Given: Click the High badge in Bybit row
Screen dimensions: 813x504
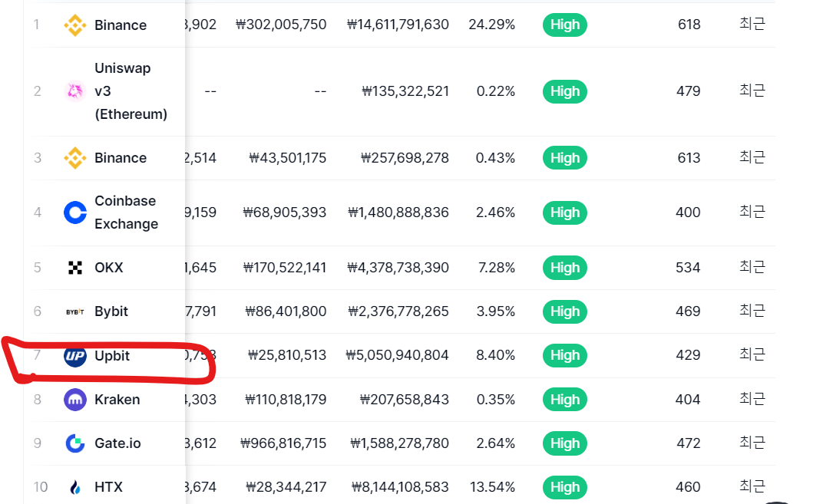Looking at the screenshot, I should pyautogui.click(x=564, y=311).
